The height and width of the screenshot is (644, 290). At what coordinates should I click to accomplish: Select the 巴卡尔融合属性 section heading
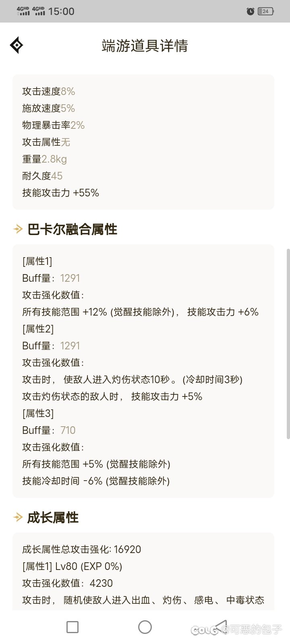72,229
